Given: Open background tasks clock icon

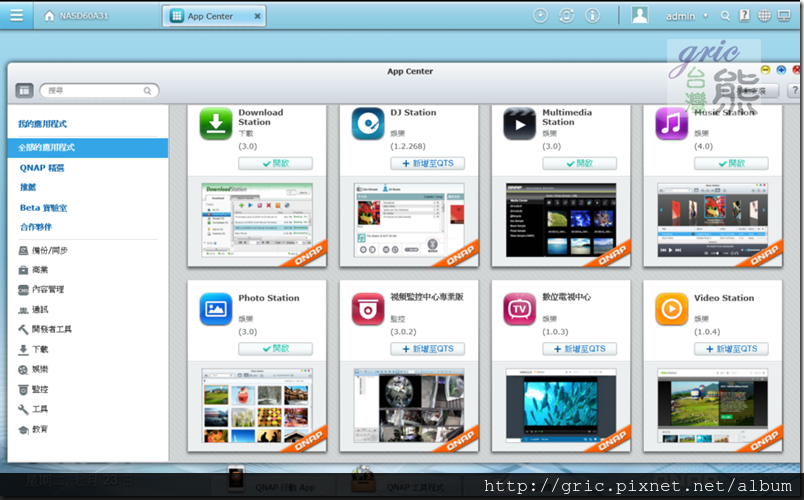Looking at the screenshot, I should click(x=540, y=15).
